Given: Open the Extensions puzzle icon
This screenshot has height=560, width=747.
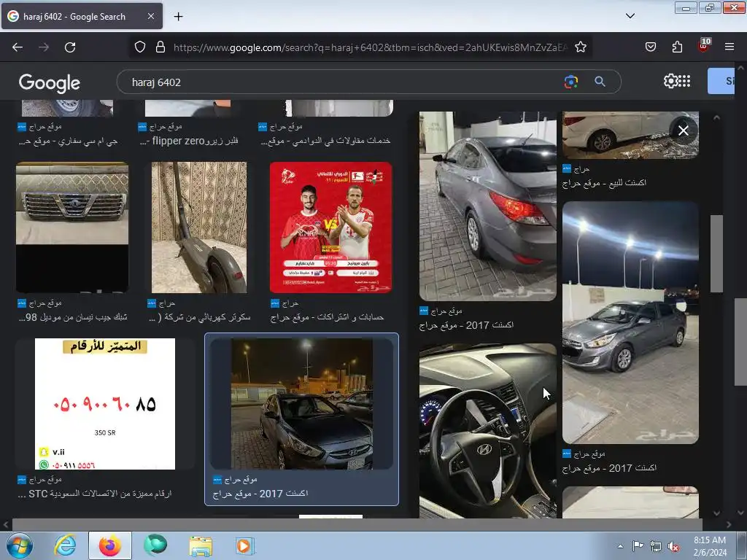Looking at the screenshot, I should click(x=677, y=47).
